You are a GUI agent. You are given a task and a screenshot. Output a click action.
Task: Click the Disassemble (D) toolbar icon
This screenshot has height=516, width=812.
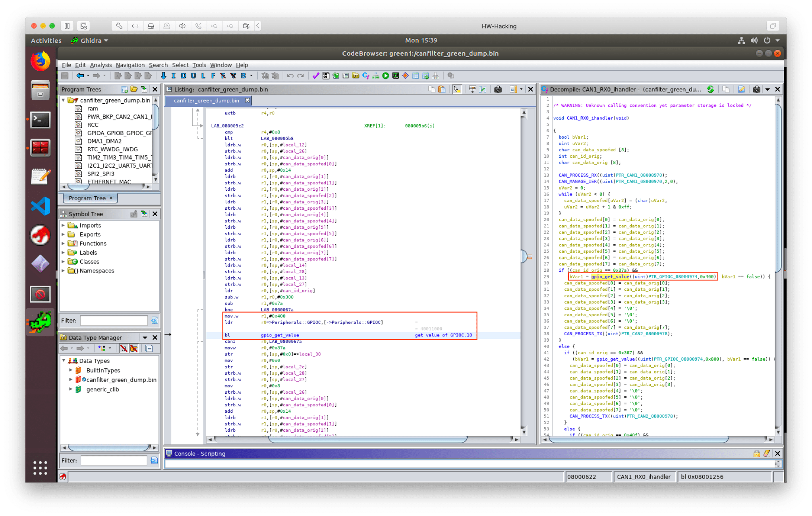coord(183,75)
